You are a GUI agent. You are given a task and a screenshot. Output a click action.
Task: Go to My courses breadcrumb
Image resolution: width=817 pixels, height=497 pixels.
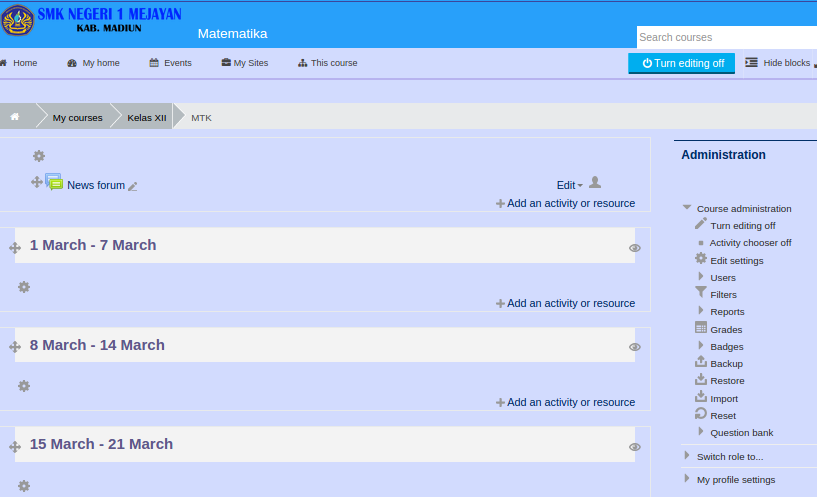pyautogui.click(x=77, y=118)
